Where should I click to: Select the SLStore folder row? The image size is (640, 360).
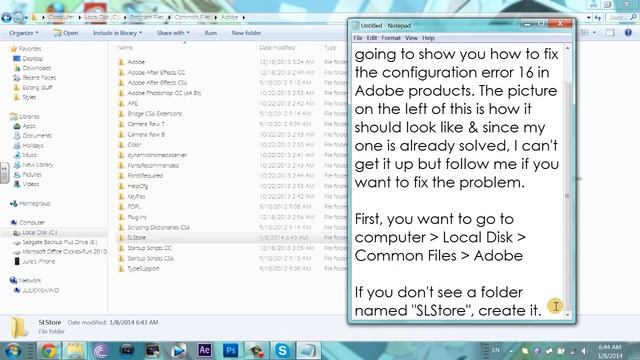[231, 238]
